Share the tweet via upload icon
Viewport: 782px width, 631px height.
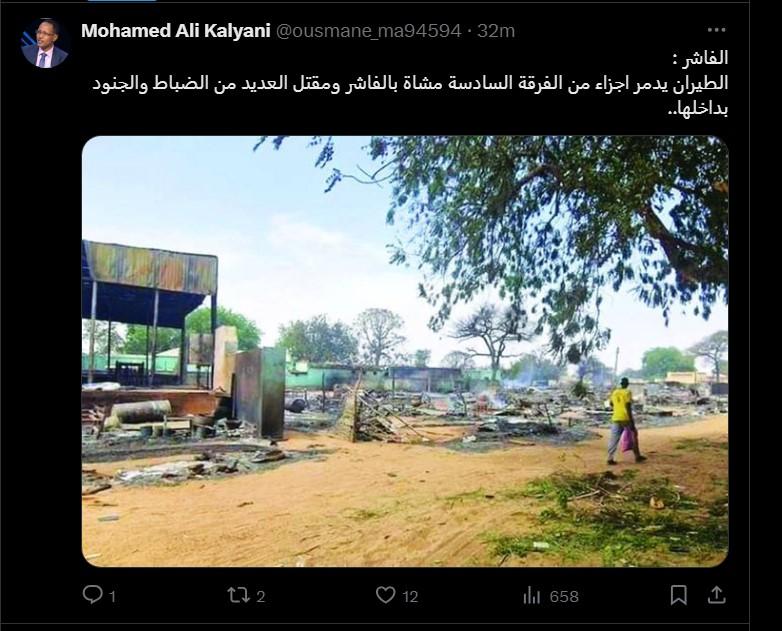(717, 594)
